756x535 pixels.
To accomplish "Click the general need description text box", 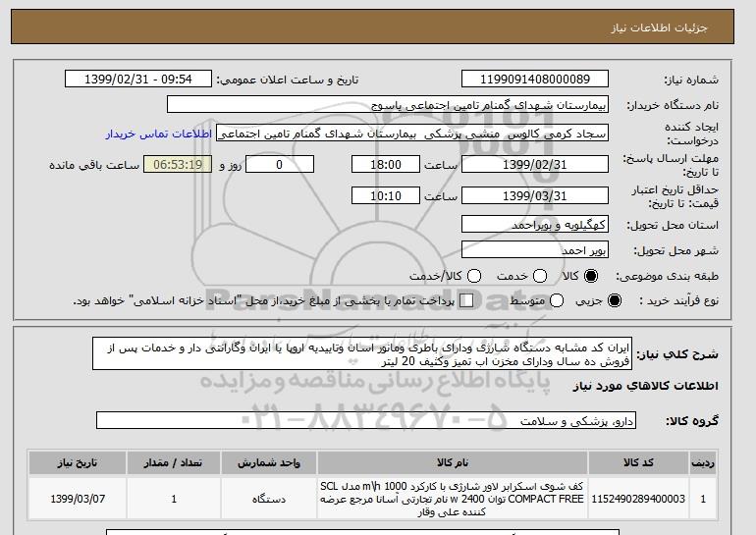I will pyautogui.click(x=362, y=353).
